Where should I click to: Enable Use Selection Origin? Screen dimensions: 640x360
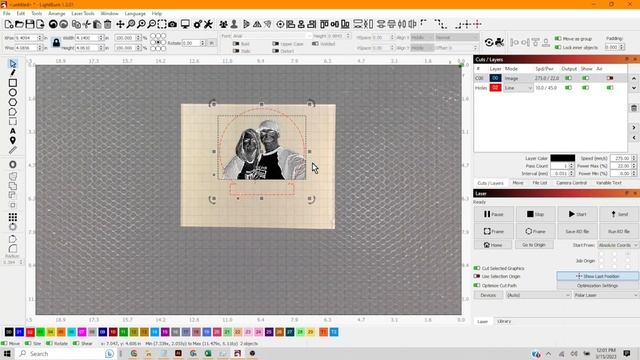477,276
